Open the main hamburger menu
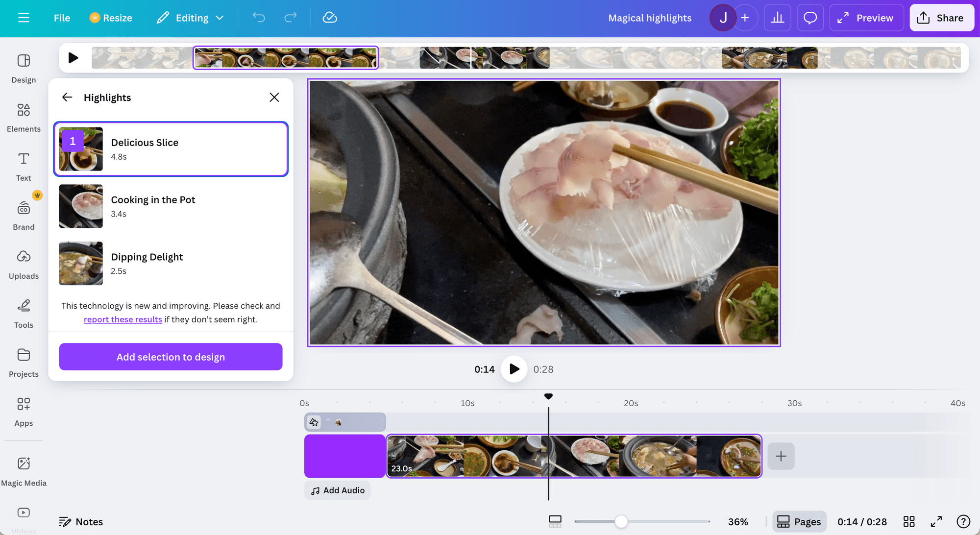980x535 pixels. [24, 18]
